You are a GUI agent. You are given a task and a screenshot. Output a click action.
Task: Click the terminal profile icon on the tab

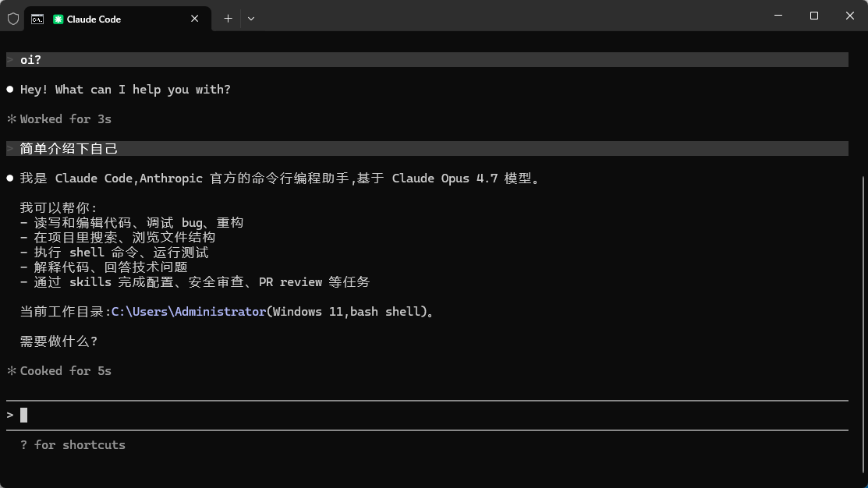coord(37,19)
